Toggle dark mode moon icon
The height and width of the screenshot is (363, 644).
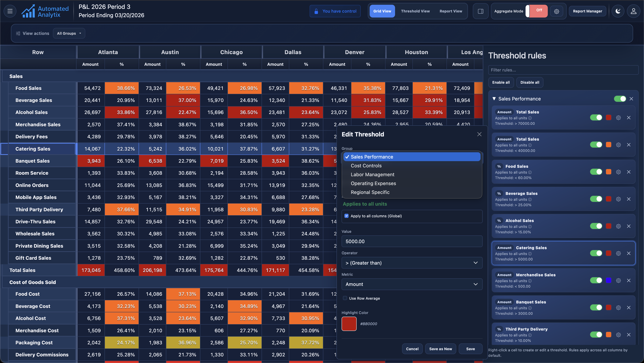(x=618, y=11)
